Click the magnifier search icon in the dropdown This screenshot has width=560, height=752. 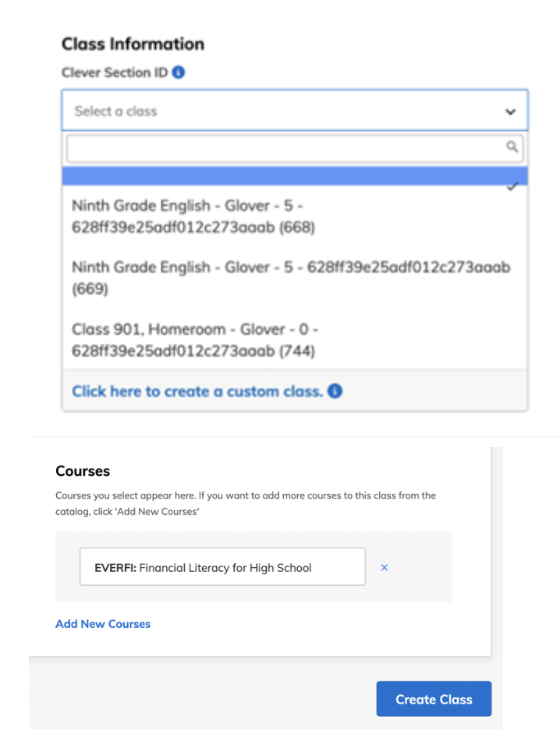(512, 147)
